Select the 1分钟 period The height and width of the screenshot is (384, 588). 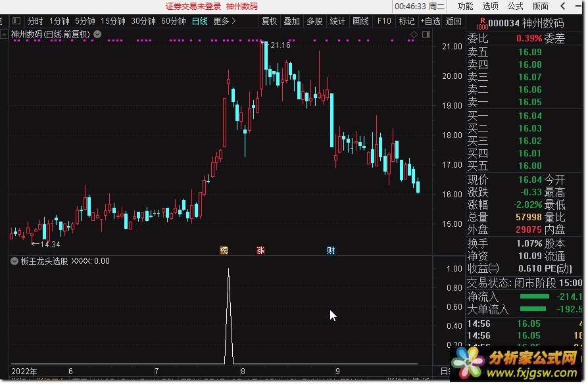pyautogui.click(x=59, y=22)
